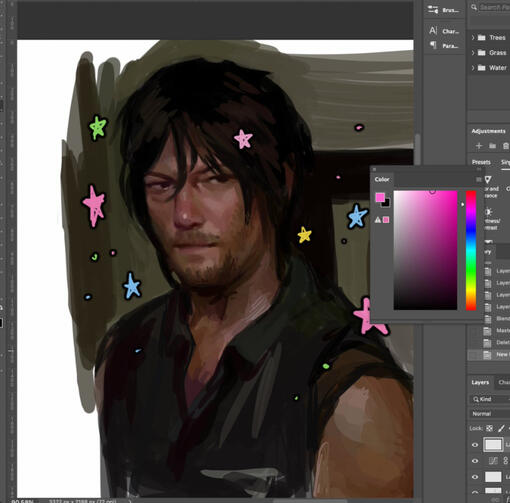Select the first Layer history state
This screenshot has height=503, width=510.
tap(497, 271)
